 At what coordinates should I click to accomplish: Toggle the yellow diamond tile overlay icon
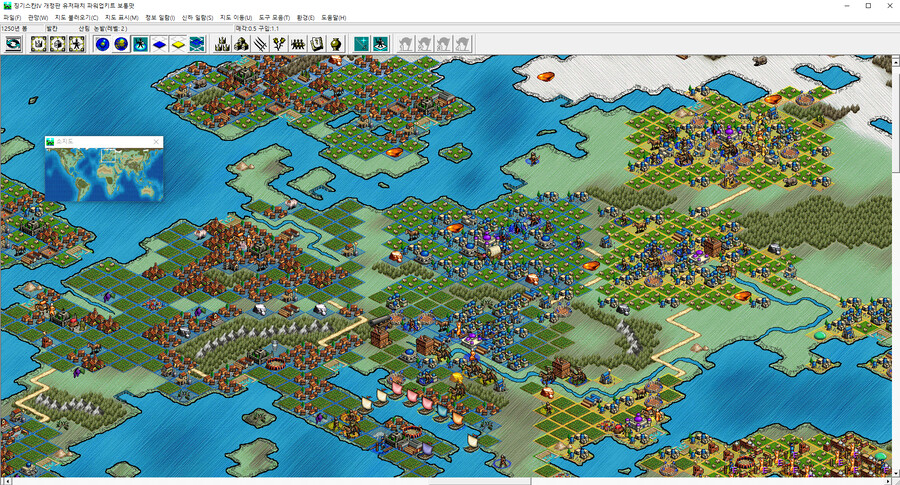click(179, 44)
